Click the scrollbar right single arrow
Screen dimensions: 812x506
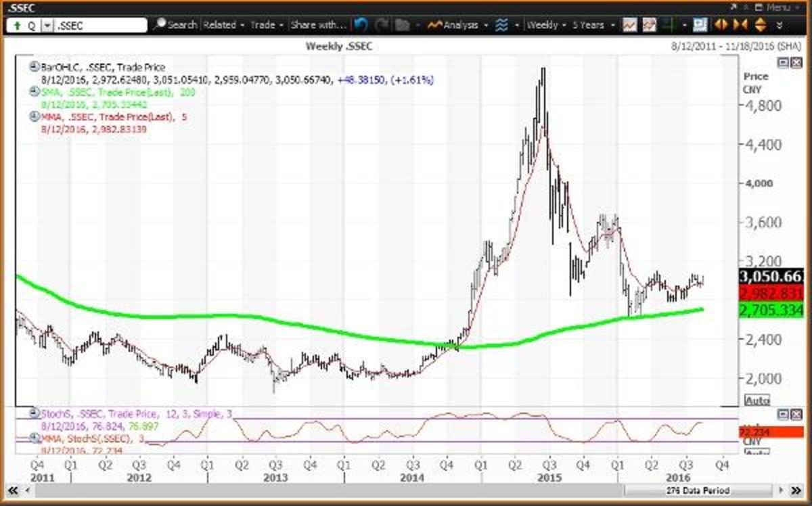[x=780, y=490]
